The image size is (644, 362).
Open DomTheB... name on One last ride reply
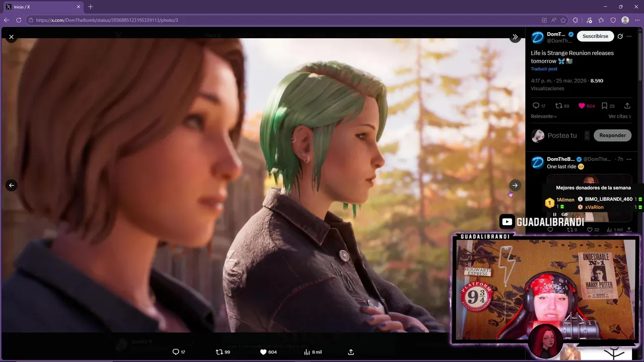pos(560,159)
